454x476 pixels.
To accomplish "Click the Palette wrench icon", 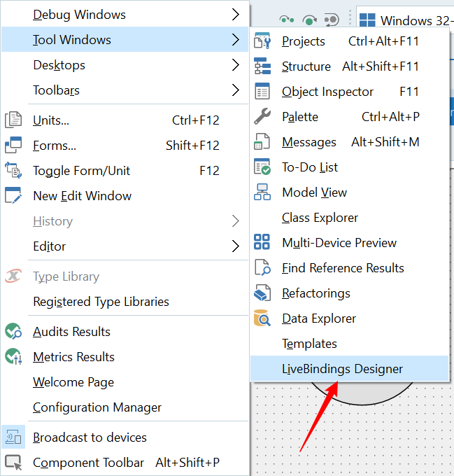I will (x=262, y=117).
